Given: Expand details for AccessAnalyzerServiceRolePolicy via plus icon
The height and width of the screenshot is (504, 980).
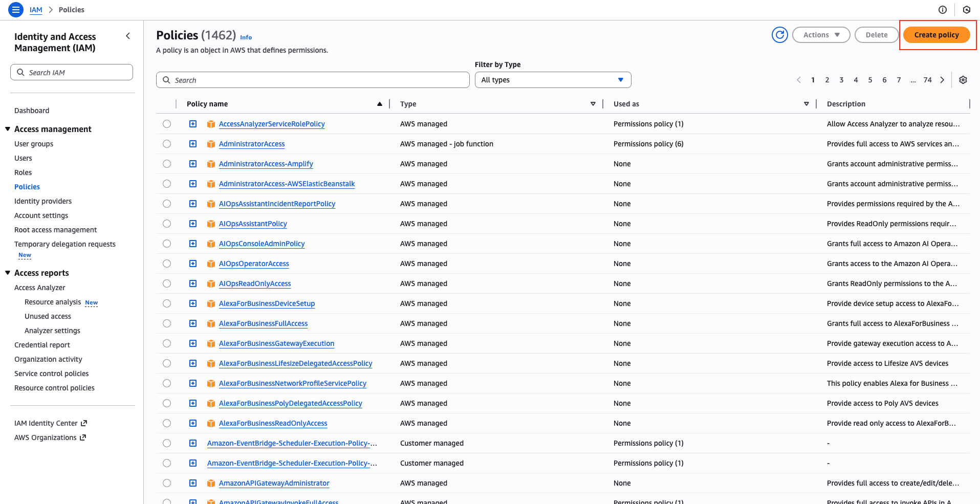Looking at the screenshot, I should pyautogui.click(x=193, y=124).
